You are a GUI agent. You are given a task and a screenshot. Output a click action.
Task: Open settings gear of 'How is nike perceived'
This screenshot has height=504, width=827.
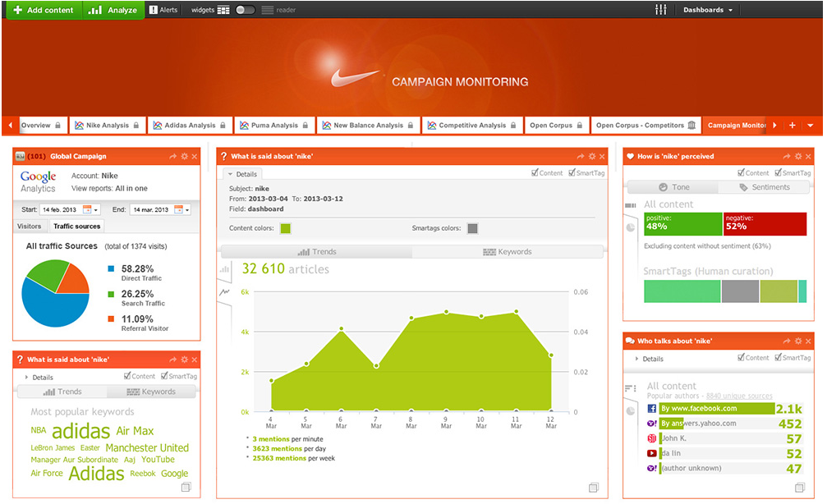(x=798, y=157)
